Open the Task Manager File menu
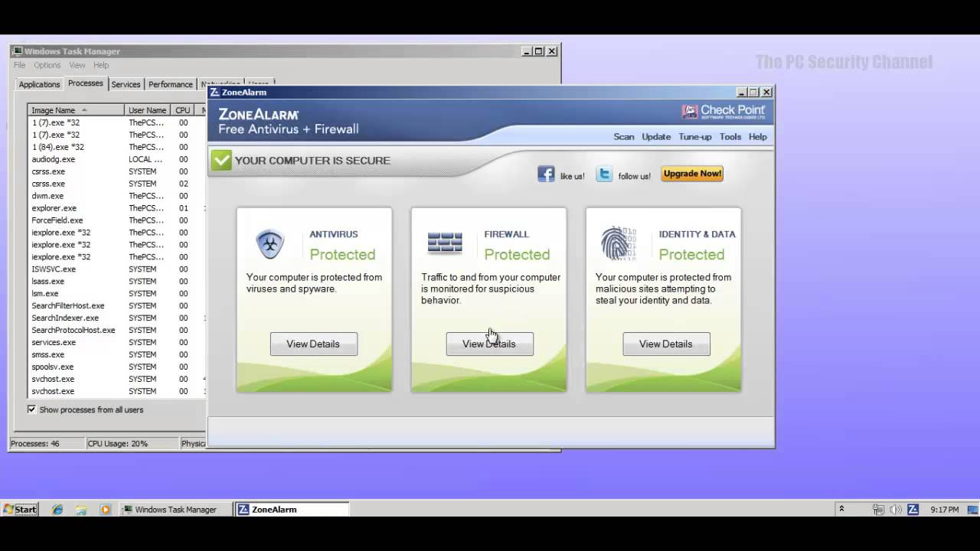980x551 pixels. point(20,65)
